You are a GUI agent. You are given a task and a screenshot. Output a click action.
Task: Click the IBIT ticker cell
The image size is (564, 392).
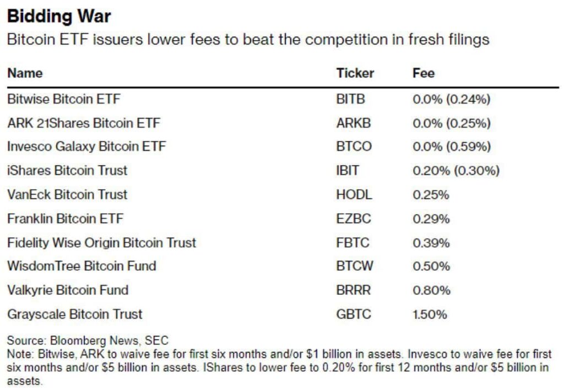point(347,171)
